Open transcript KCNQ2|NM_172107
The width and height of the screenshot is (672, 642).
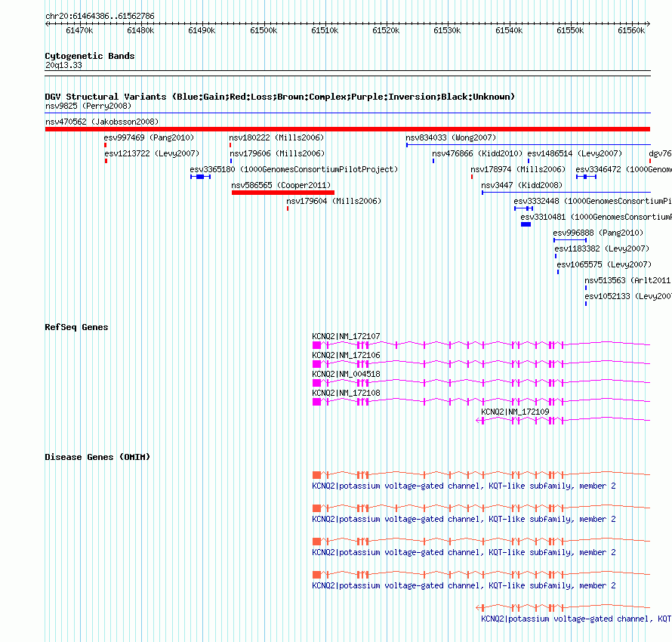click(346, 336)
